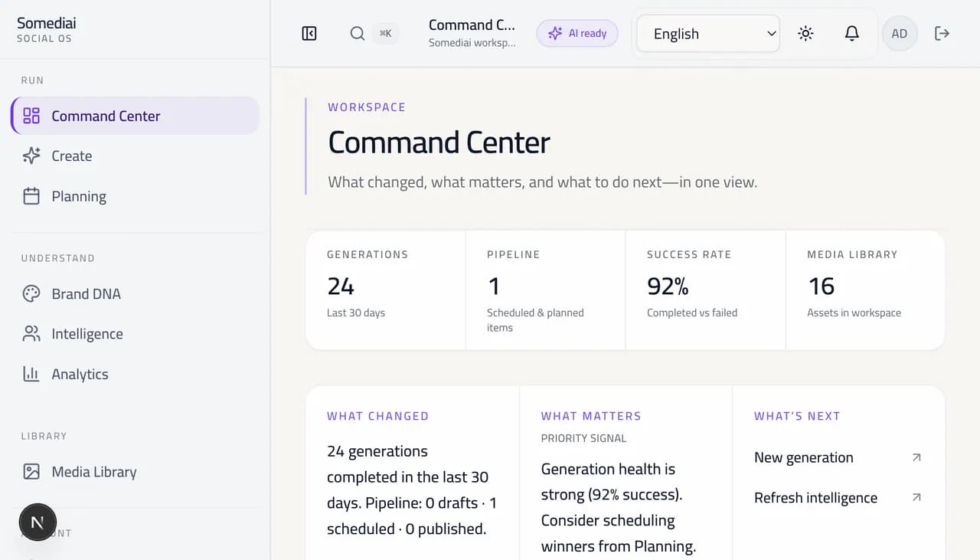This screenshot has height=560, width=980.
Task: Click the Create sparkles icon in sidebar
Action: coord(31,156)
